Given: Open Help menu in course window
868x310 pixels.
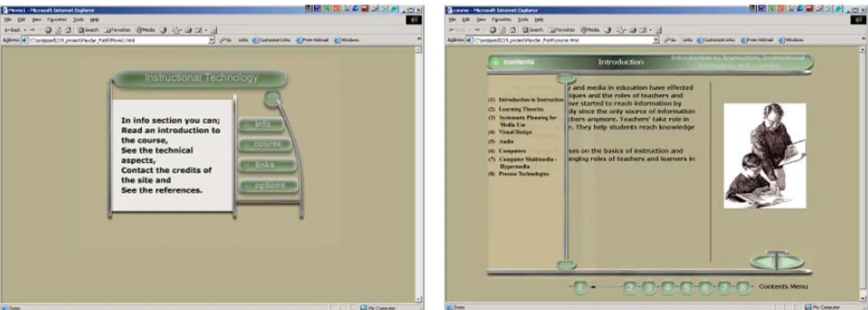Looking at the screenshot, I should click(x=539, y=20).
